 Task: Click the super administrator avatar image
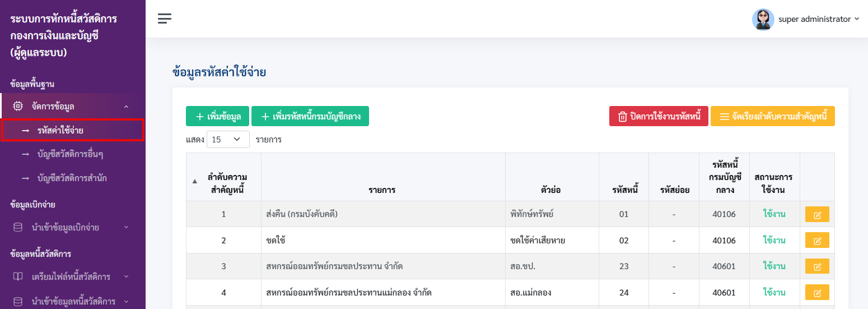[763, 19]
